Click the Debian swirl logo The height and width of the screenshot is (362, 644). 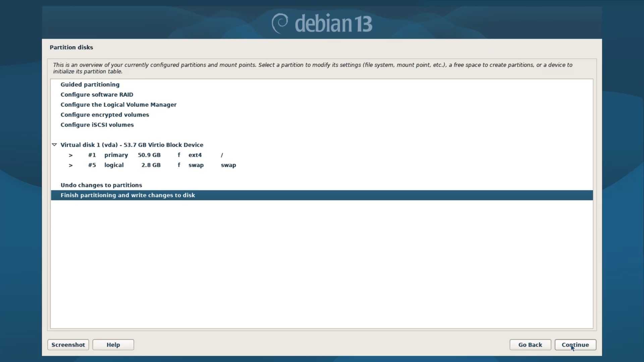point(280,23)
